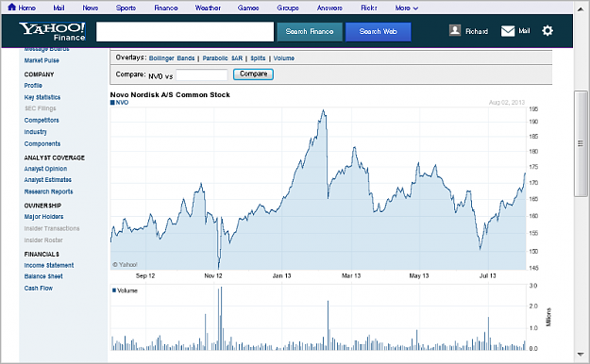Click the Aug 02, 2013 date label
The width and height of the screenshot is (590, 364).
507,103
